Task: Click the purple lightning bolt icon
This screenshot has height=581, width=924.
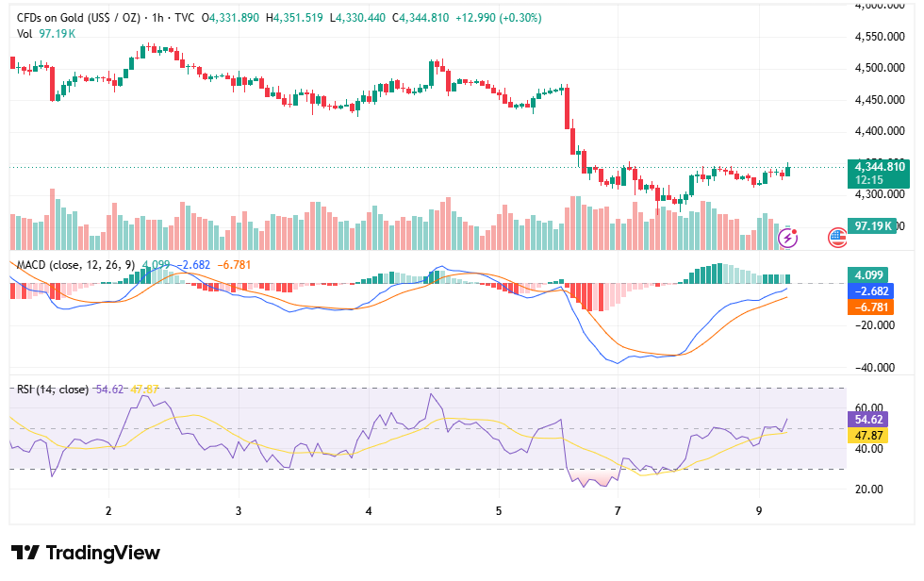Action: (788, 238)
